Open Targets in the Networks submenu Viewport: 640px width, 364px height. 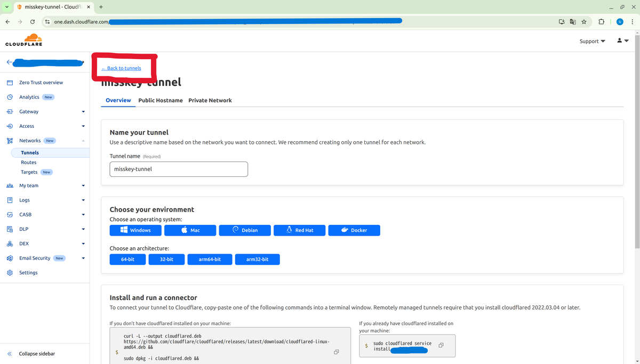(x=29, y=172)
